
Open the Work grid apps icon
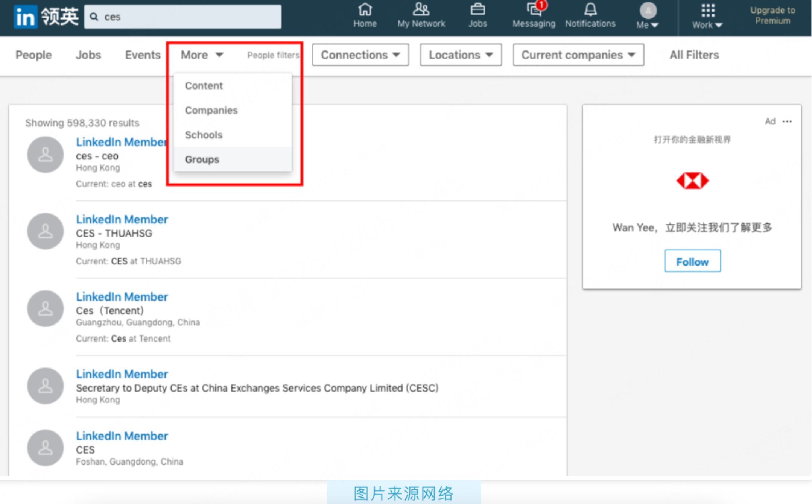tap(707, 11)
